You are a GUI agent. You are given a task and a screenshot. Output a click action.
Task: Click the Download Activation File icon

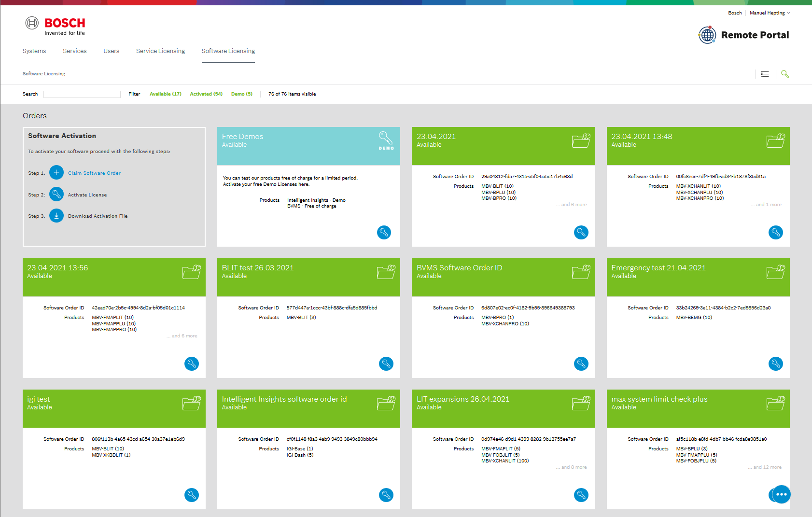tap(56, 216)
